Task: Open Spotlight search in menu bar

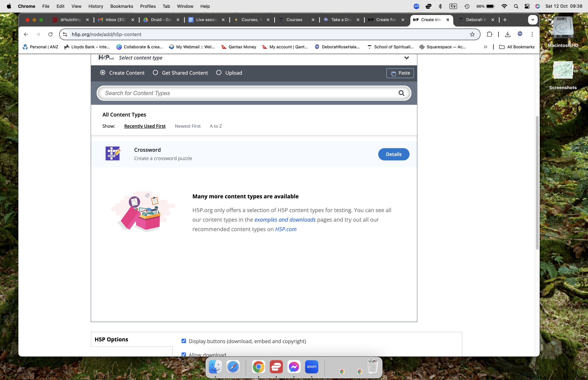Action: coord(516,6)
